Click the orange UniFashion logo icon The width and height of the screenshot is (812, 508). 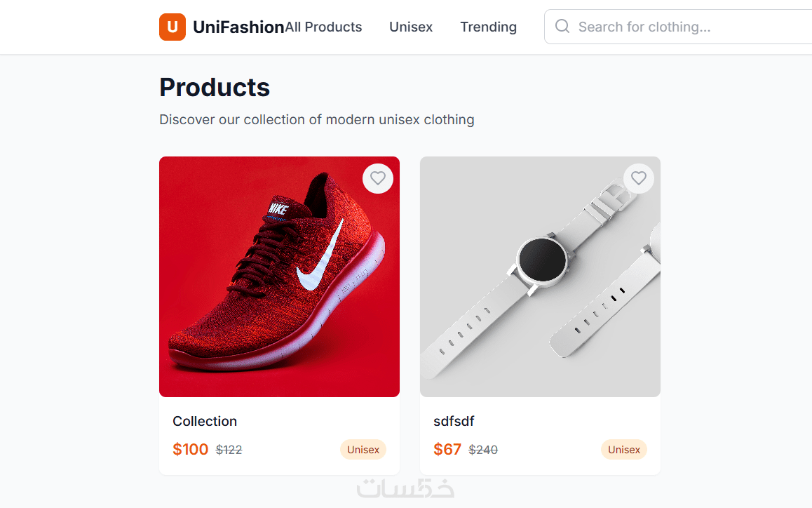click(x=172, y=27)
